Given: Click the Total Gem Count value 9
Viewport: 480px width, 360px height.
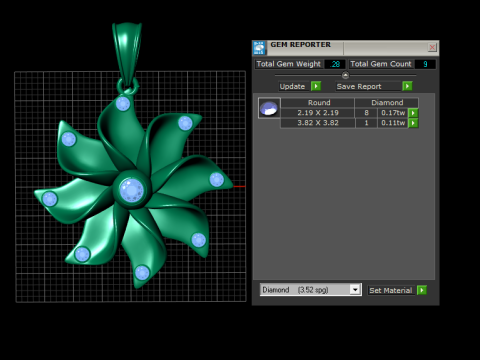Looking at the screenshot, I should click(425, 64).
